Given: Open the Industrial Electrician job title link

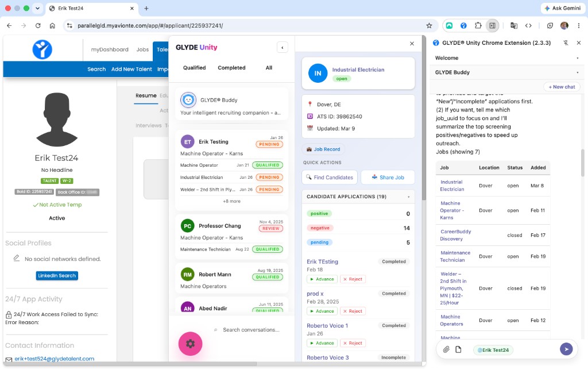Looking at the screenshot, I should [358, 70].
